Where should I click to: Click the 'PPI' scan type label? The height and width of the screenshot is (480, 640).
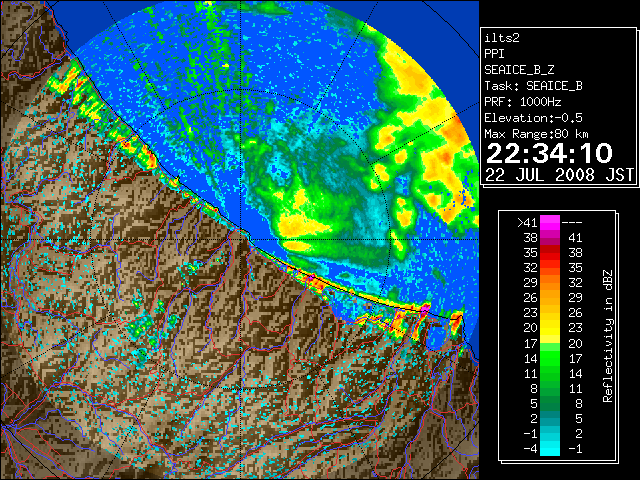pos(494,54)
